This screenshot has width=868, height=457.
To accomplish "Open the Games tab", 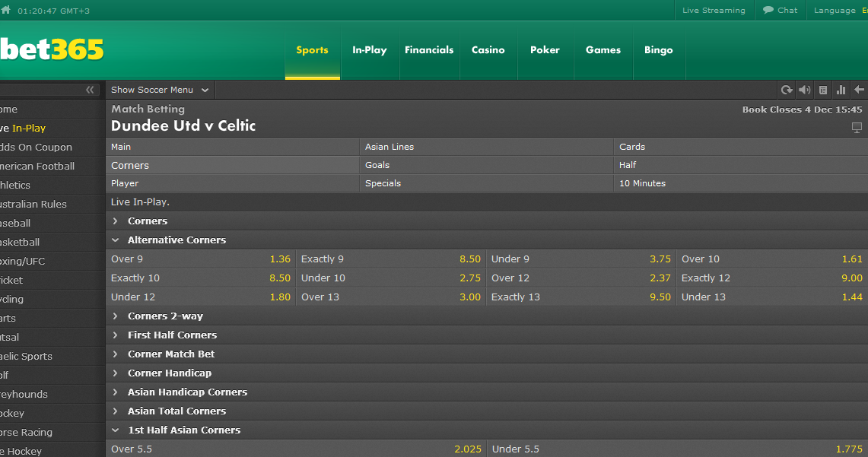I will pos(603,50).
